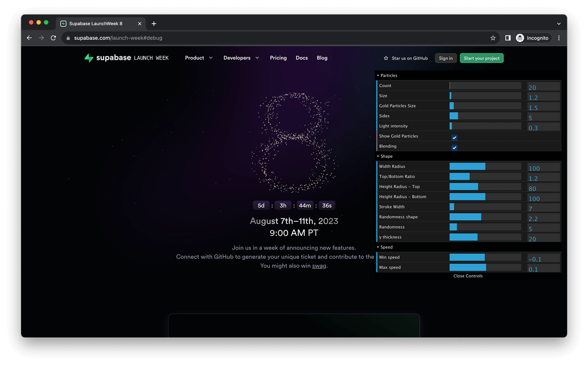Toggle the Show Gold Particles checkbox
This screenshot has width=588, height=365.
(454, 138)
